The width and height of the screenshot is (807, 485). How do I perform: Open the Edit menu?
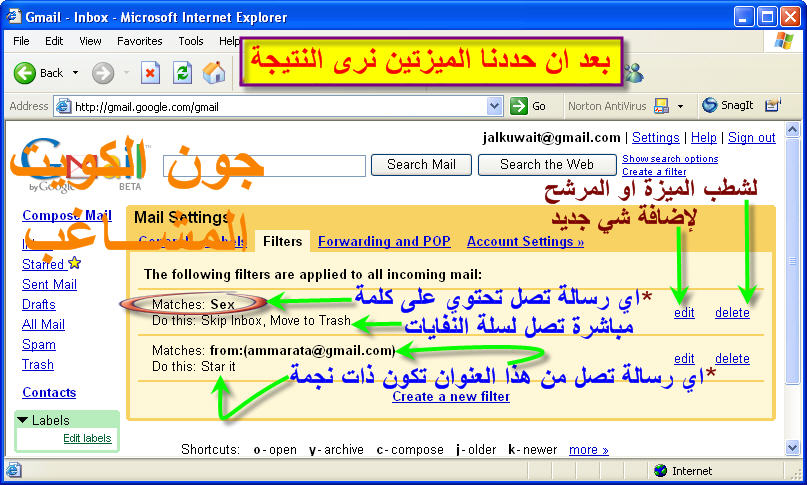(x=54, y=41)
